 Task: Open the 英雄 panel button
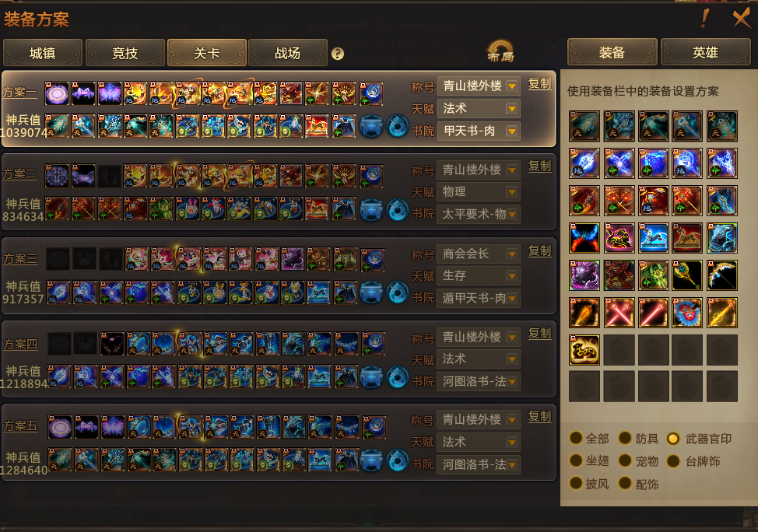tap(705, 52)
